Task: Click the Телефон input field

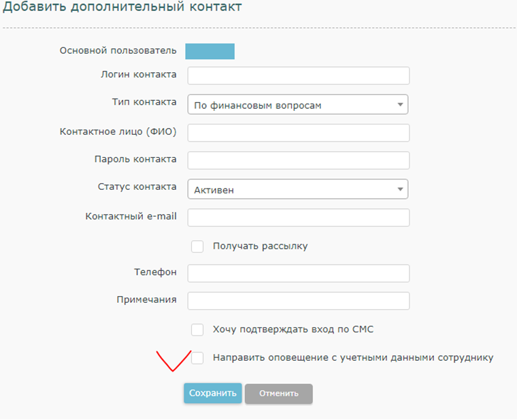Action: click(x=298, y=273)
